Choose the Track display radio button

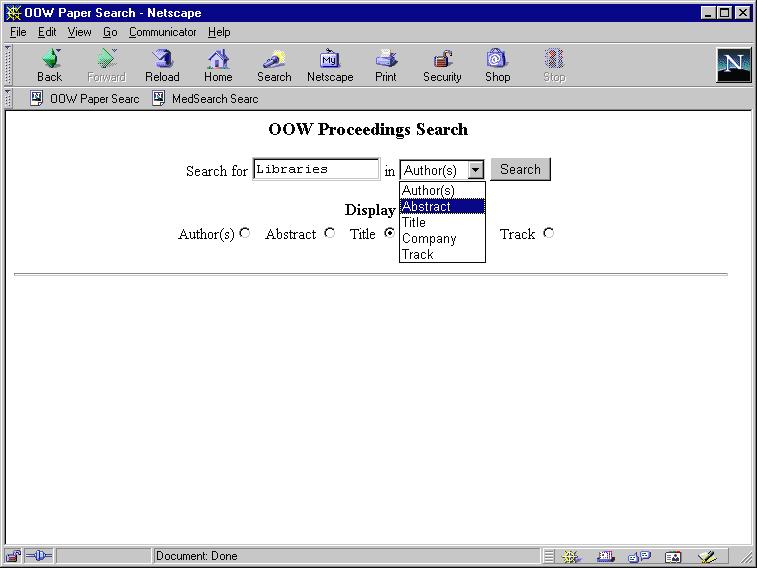[548, 233]
